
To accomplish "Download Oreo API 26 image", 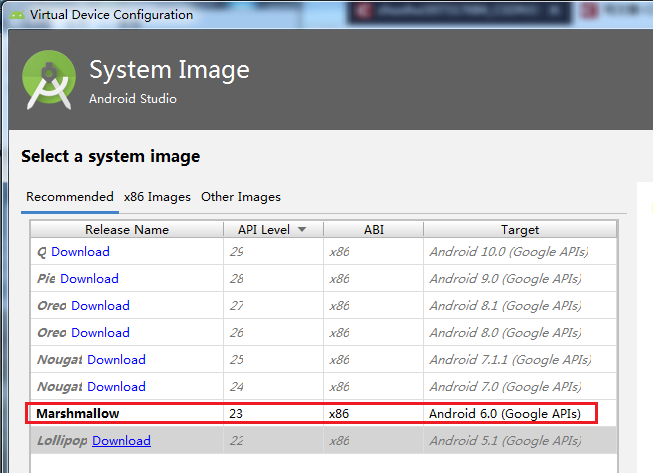I will point(100,333).
